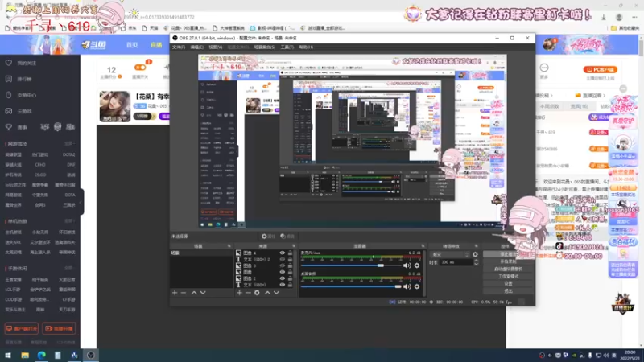Move scene up in the scenes list
This screenshot has height=362, width=644.
coord(194,293)
